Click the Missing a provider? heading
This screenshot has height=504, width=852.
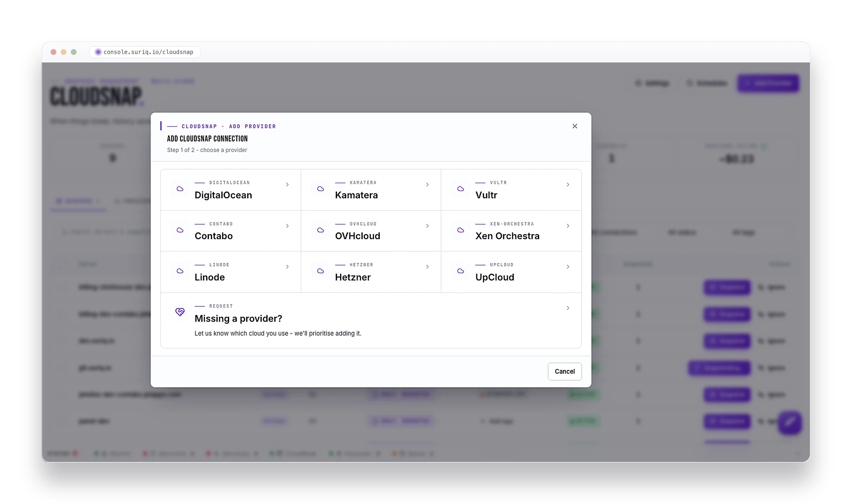[x=238, y=319]
